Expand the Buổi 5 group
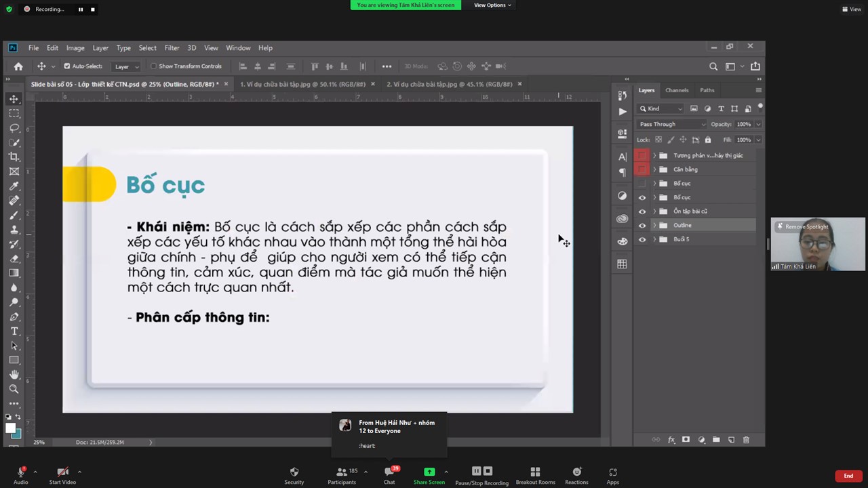Image resolution: width=868 pixels, height=488 pixels. click(x=654, y=239)
